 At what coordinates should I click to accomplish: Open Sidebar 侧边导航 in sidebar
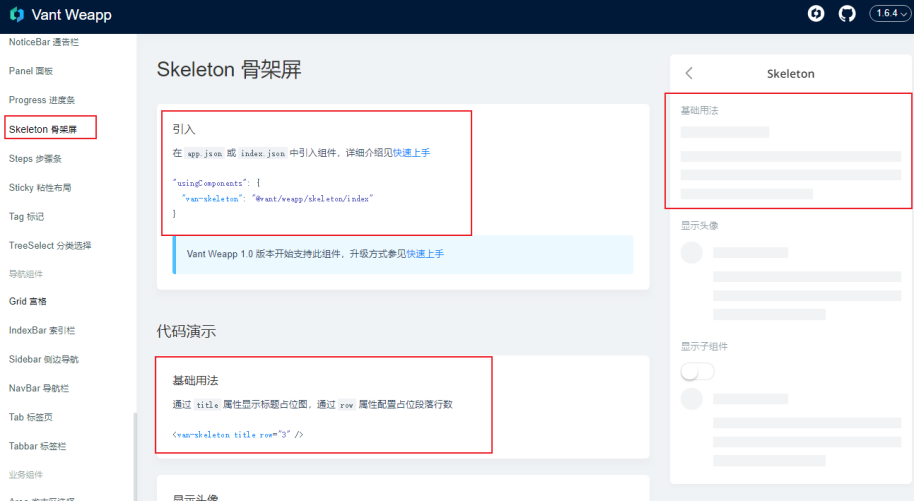point(44,360)
